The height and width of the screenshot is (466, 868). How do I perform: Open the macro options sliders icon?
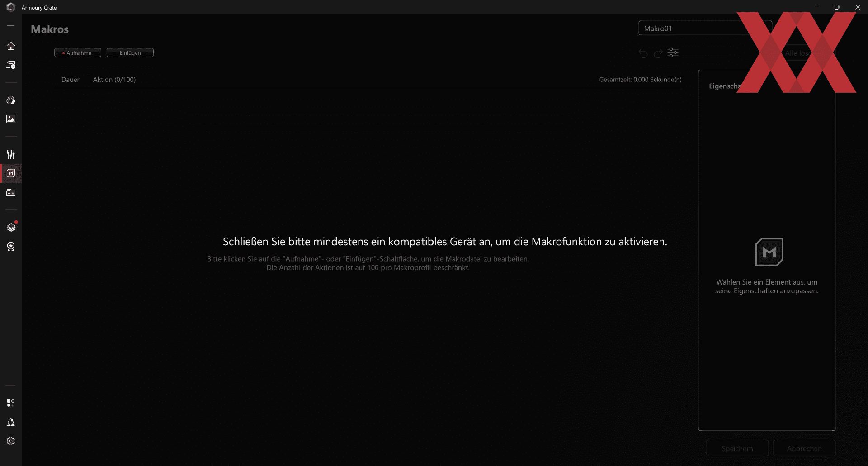tap(673, 52)
